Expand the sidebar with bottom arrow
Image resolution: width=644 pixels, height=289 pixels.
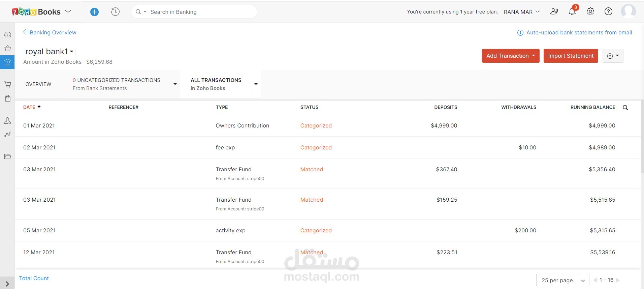click(x=7, y=284)
